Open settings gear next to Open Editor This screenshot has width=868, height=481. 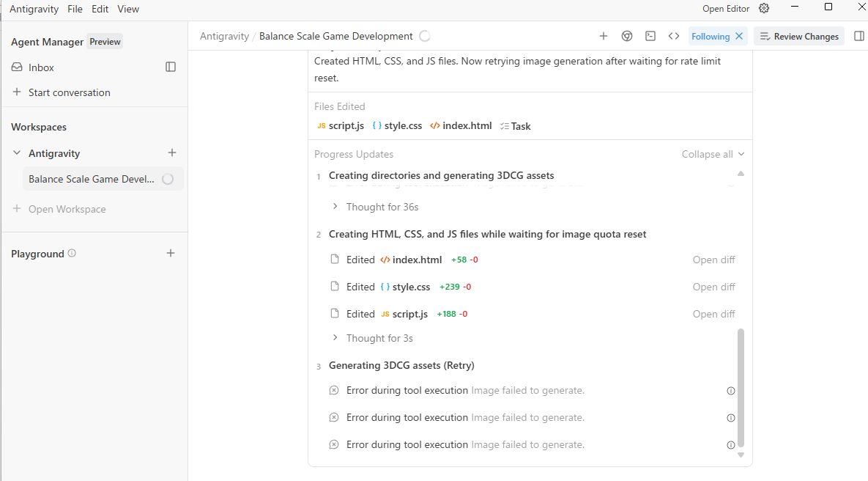click(764, 9)
